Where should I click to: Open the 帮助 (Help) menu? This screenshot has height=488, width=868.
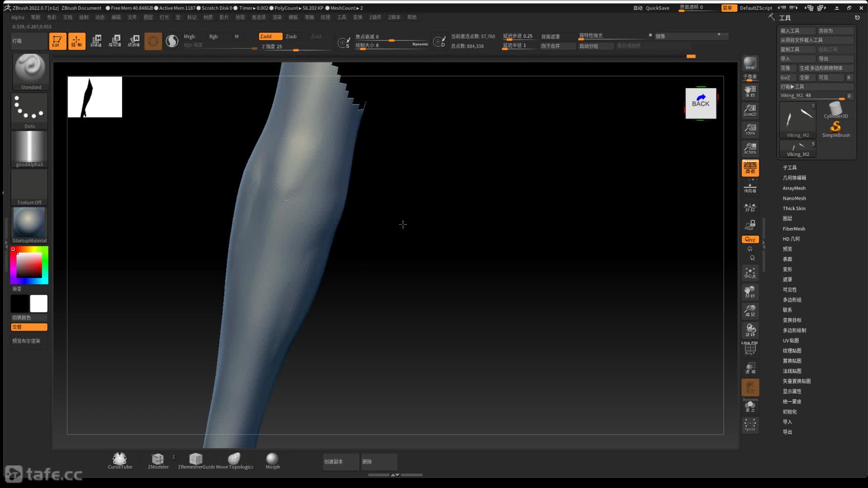pos(412,17)
